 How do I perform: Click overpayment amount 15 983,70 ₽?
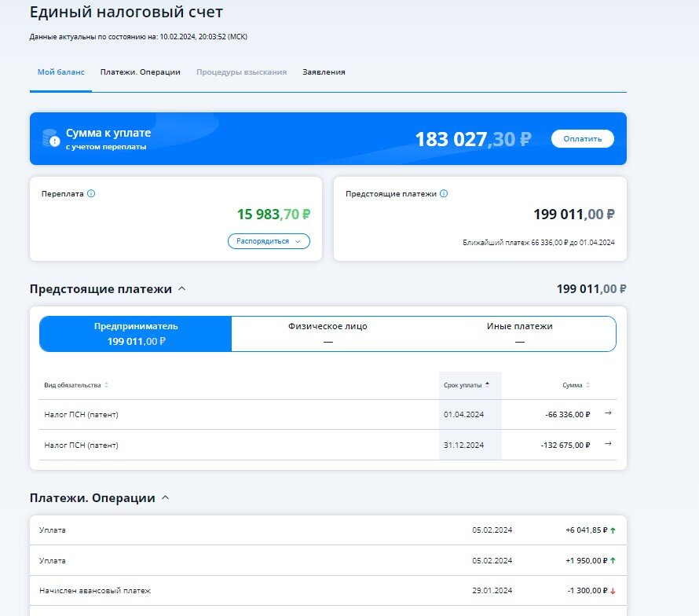point(274,214)
